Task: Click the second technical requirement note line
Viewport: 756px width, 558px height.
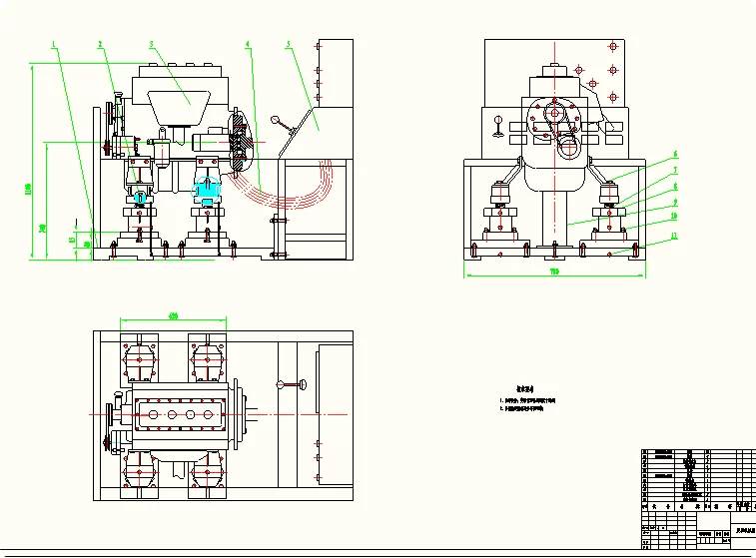Action: (521, 408)
